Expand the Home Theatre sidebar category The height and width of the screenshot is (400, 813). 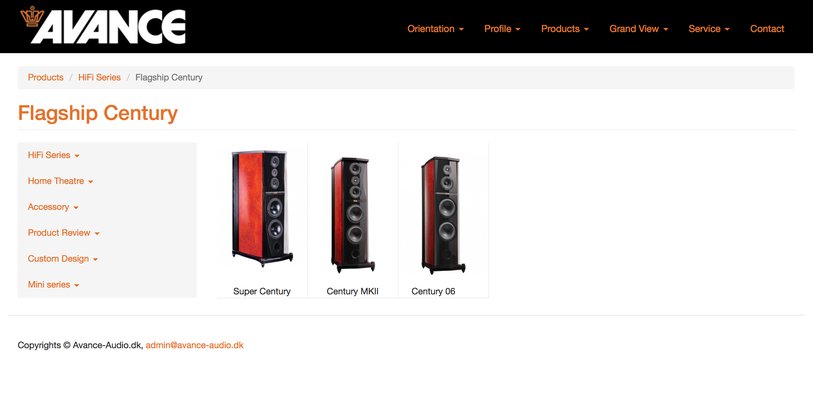point(60,181)
